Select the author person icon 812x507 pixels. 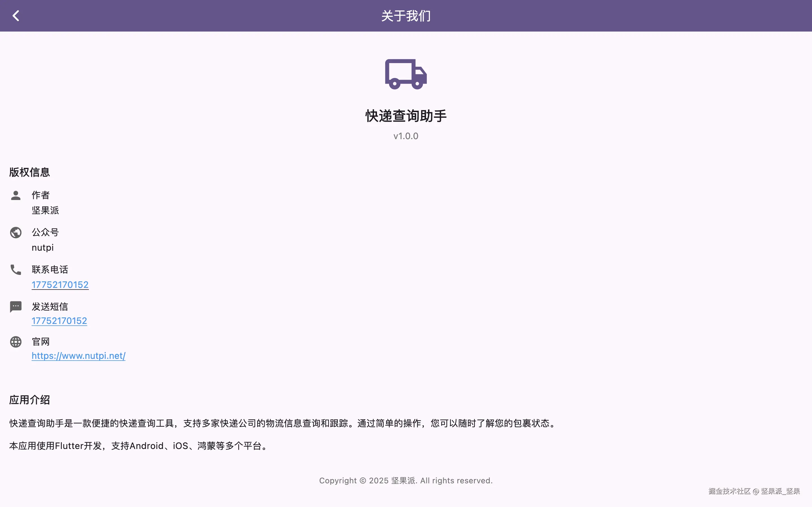[16, 195]
